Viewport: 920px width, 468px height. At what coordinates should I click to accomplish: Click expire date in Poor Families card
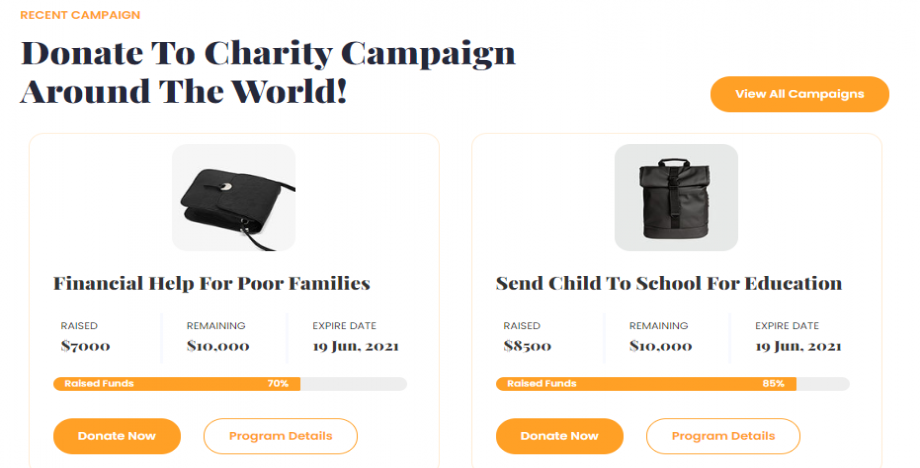(x=355, y=347)
